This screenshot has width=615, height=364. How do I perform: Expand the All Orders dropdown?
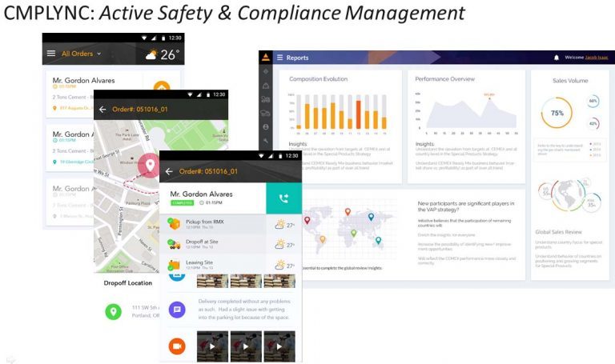point(81,54)
